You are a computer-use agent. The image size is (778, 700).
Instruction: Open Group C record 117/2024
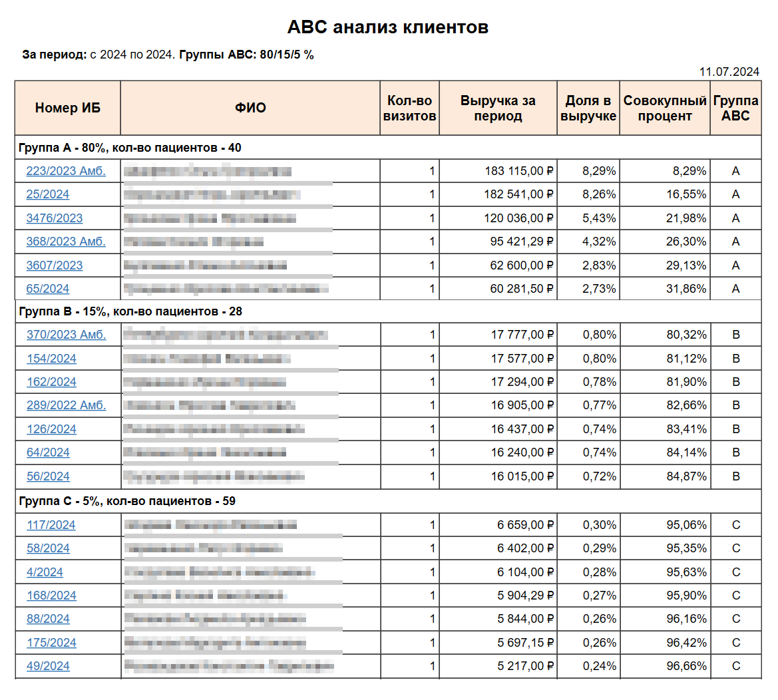[x=51, y=525]
